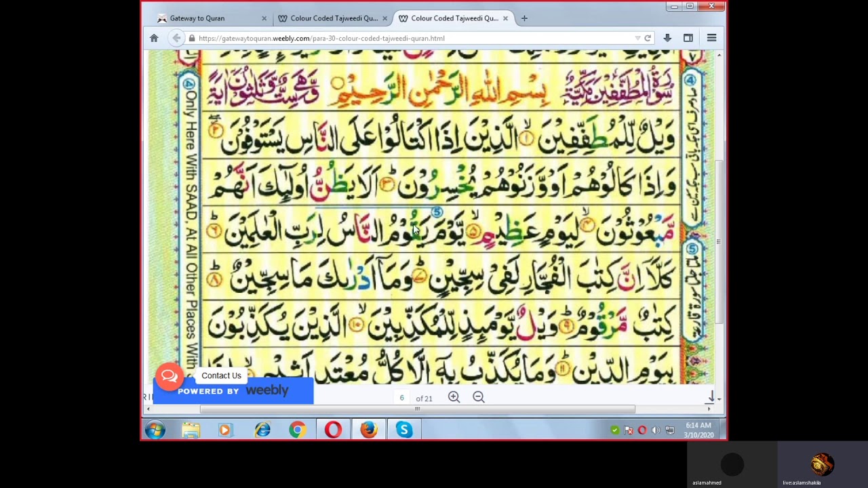This screenshot has height=488, width=868.
Task: Open Internet Explorer from the taskbar
Action: 262,430
